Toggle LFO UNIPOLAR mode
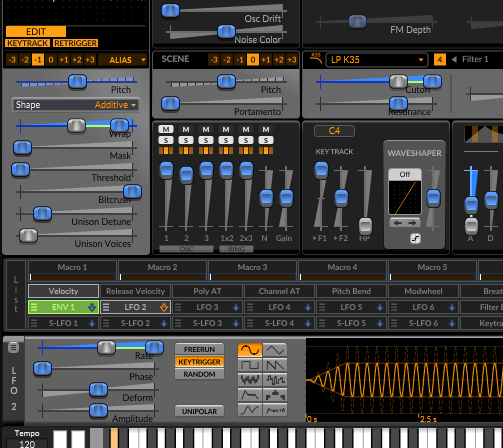The image size is (503, 448). coord(199,411)
